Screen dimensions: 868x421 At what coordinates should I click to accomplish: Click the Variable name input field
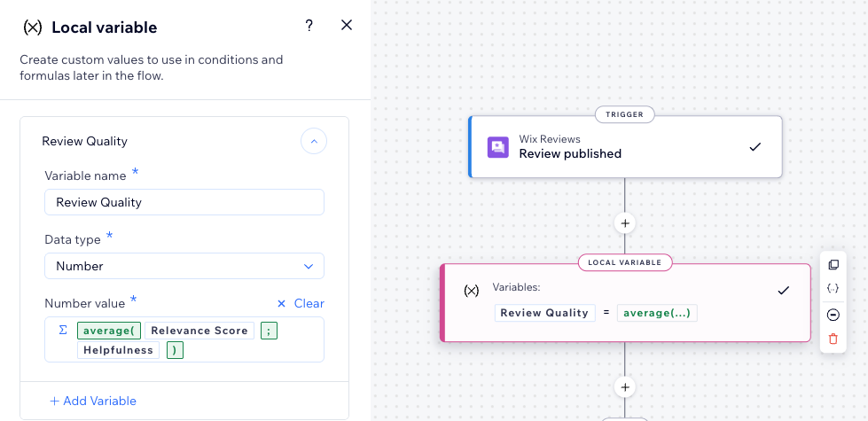click(184, 202)
